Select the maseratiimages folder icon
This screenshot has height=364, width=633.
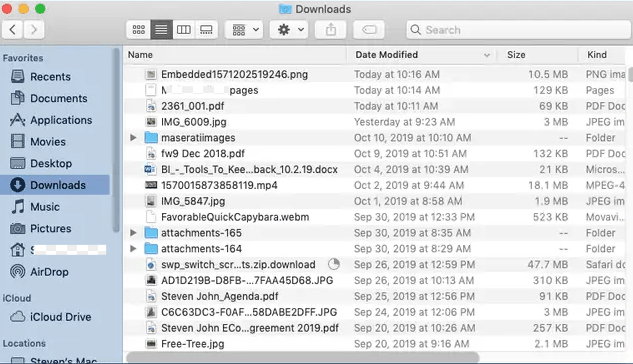(x=151, y=138)
